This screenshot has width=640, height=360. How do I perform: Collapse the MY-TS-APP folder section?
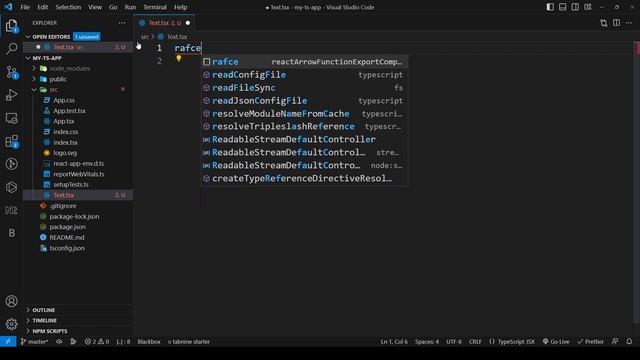point(78,58)
